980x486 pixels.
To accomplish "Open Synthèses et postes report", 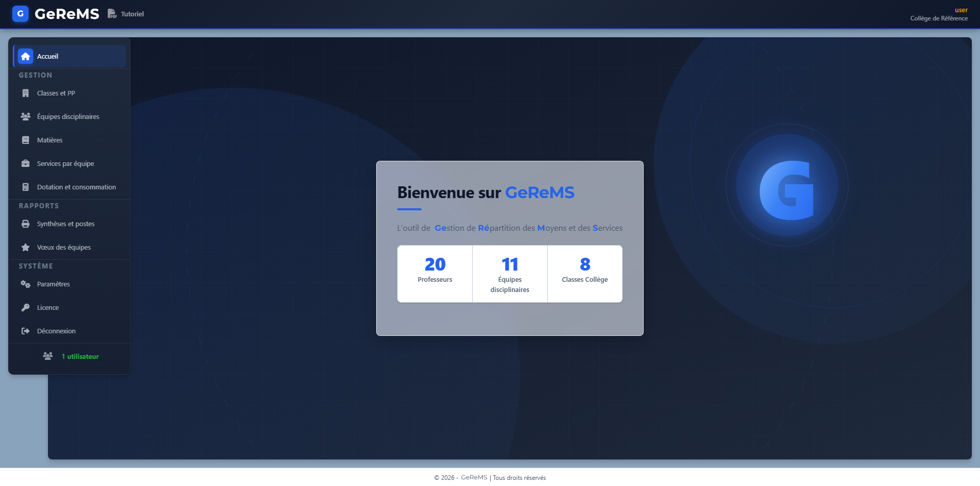I will pos(69,224).
